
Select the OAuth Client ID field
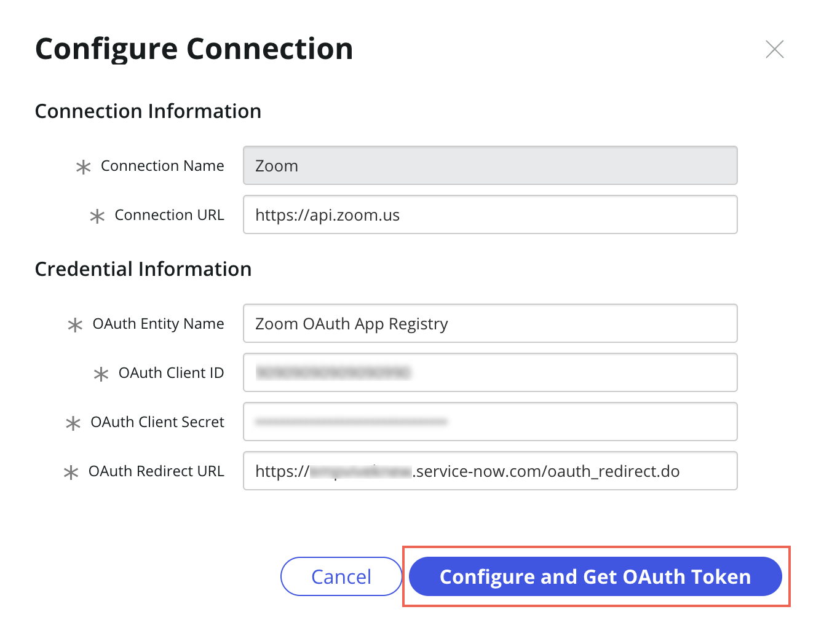click(x=490, y=372)
